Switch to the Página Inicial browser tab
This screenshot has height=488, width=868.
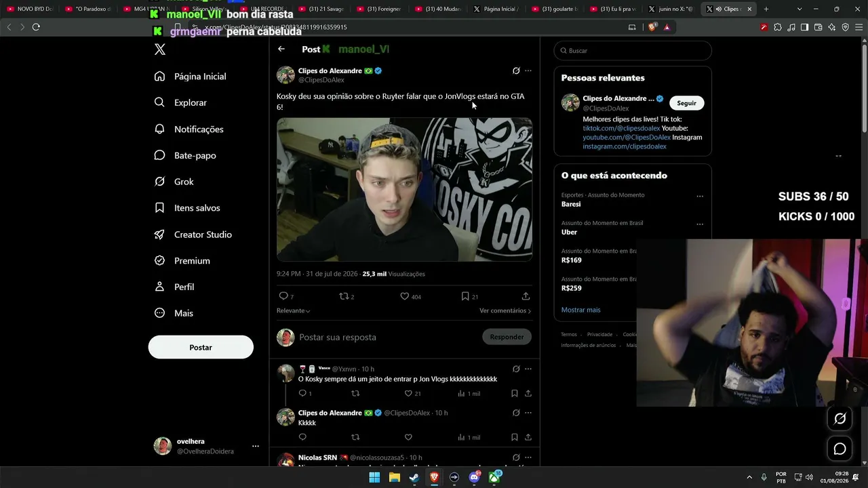click(x=495, y=9)
